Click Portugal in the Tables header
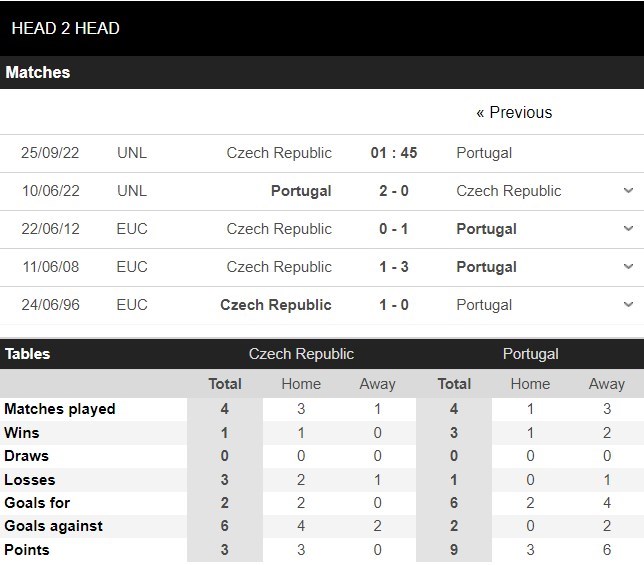644x565 pixels. (x=530, y=354)
